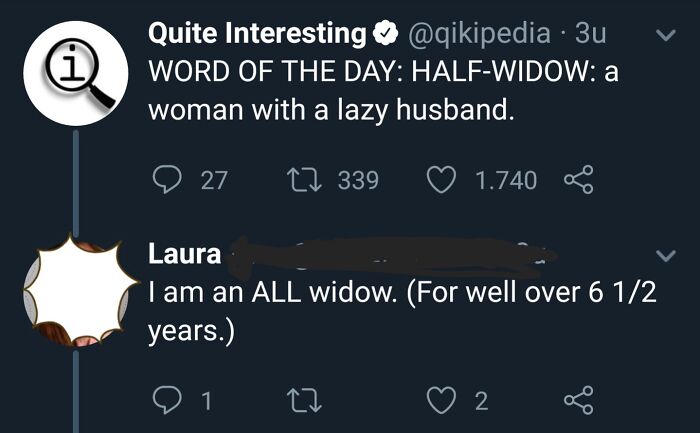Screen dimensions: 700x433
Task: Like the HALF-WIDOW tweet with the heart icon
Action: point(441,180)
